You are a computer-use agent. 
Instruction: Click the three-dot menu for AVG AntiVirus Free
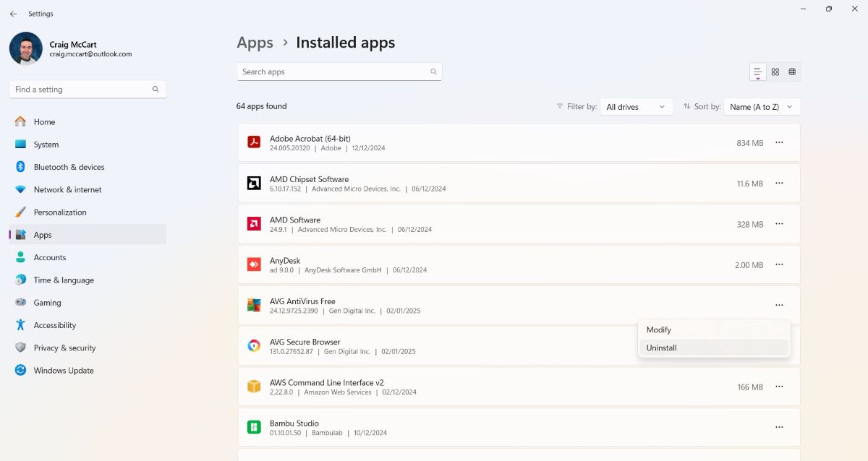[779, 305]
